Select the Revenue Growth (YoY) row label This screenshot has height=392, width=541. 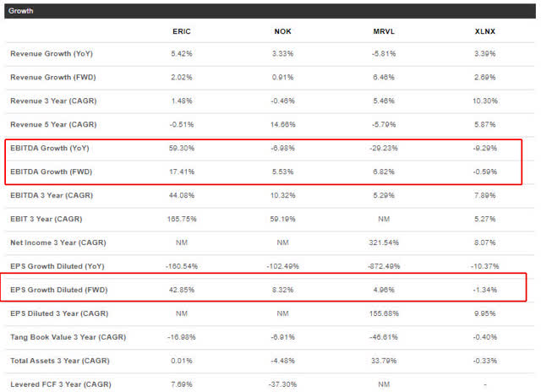(x=52, y=54)
